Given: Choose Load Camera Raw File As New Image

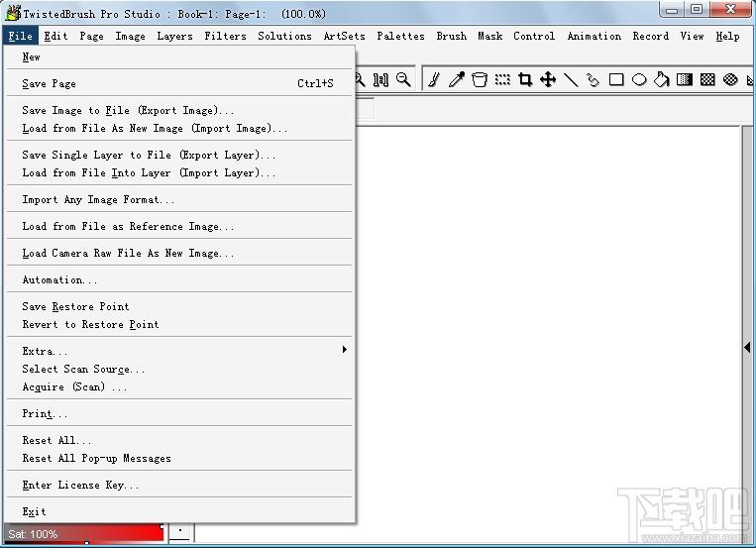Looking at the screenshot, I should (179, 254).
